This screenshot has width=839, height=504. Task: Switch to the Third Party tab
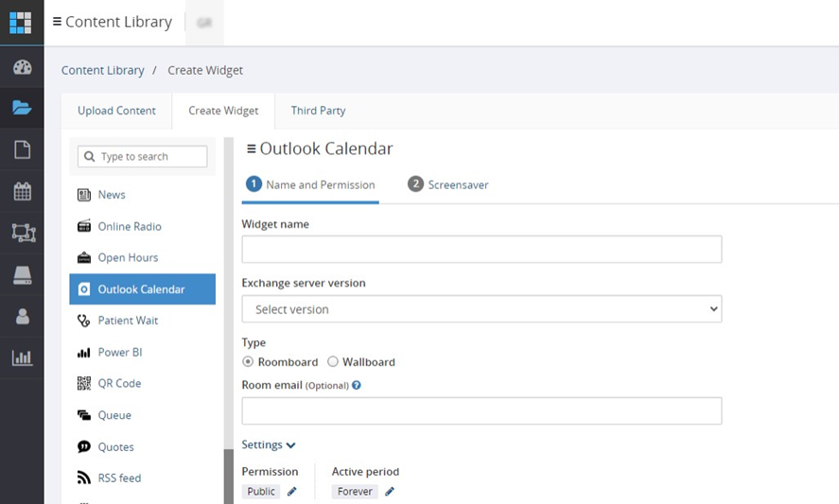click(x=319, y=111)
